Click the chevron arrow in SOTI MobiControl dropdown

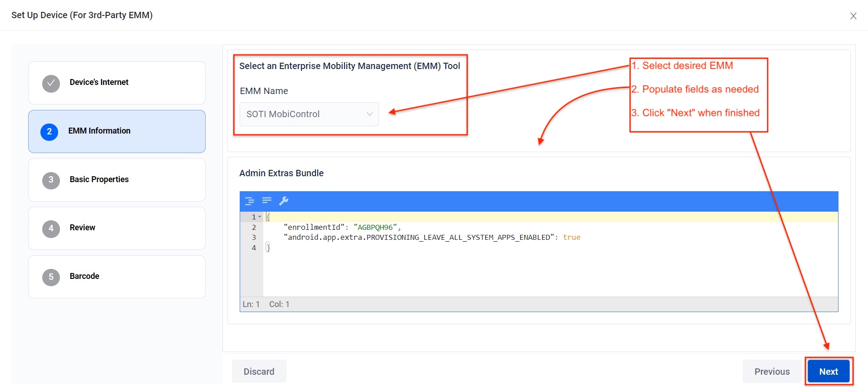[370, 114]
